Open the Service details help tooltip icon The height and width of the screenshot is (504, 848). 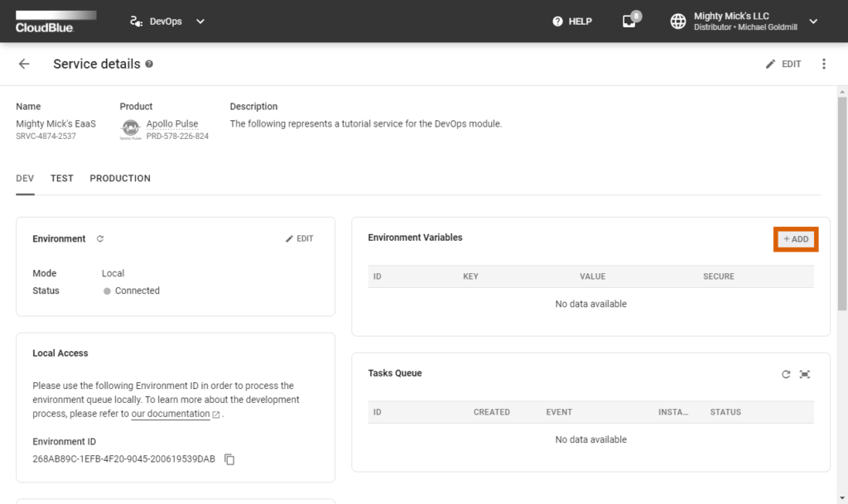[149, 64]
